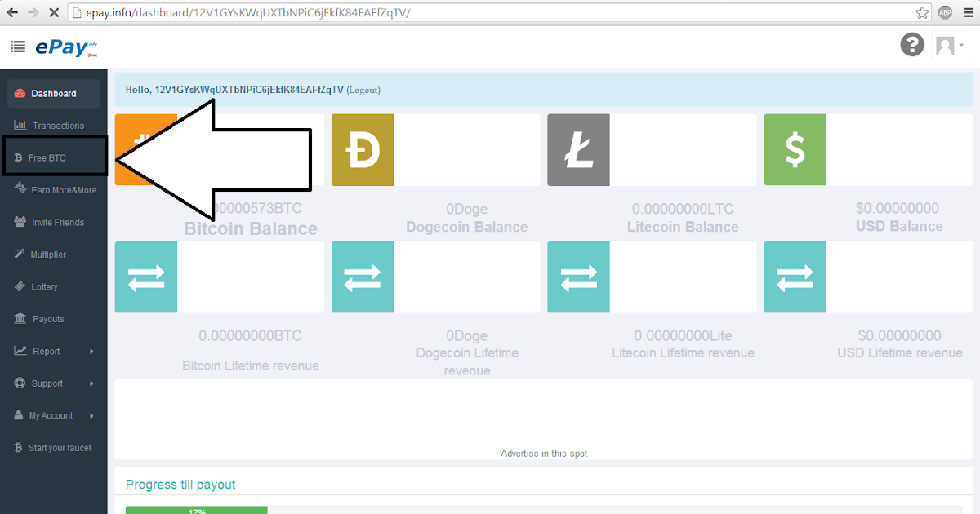The height and width of the screenshot is (514, 980).
Task: Expand the My Account submenu
Action: pyautogui.click(x=54, y=415)
